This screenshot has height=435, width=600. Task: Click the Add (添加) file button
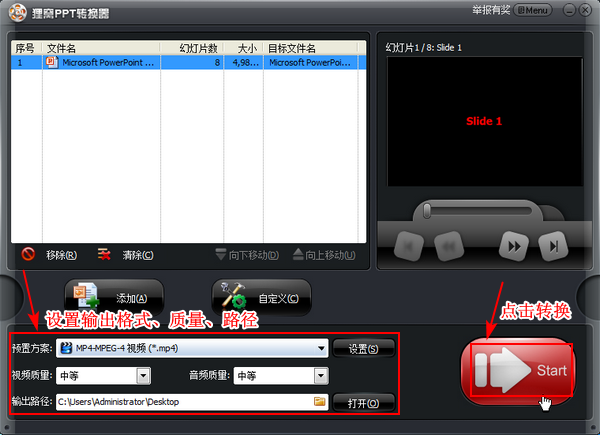click(x=113, y=298)
